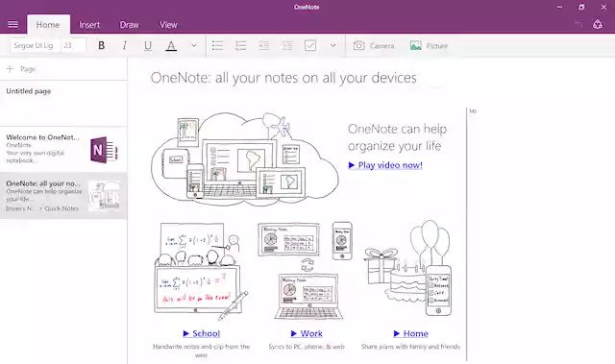Switch to the Insert tab

point(89,25)
